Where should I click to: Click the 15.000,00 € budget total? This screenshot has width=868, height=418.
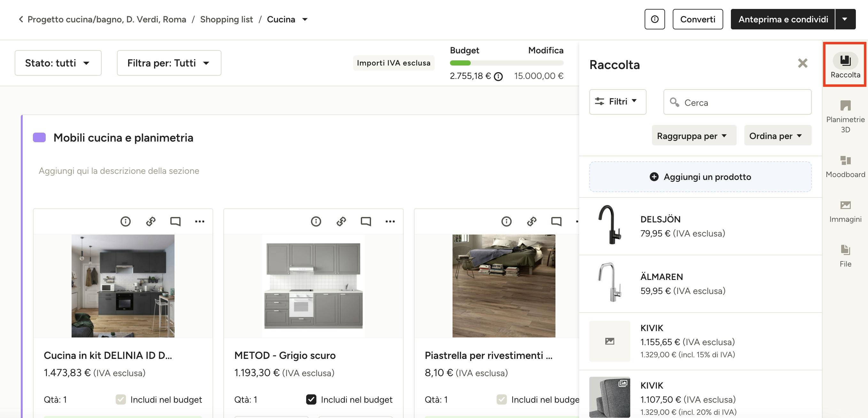539,76
